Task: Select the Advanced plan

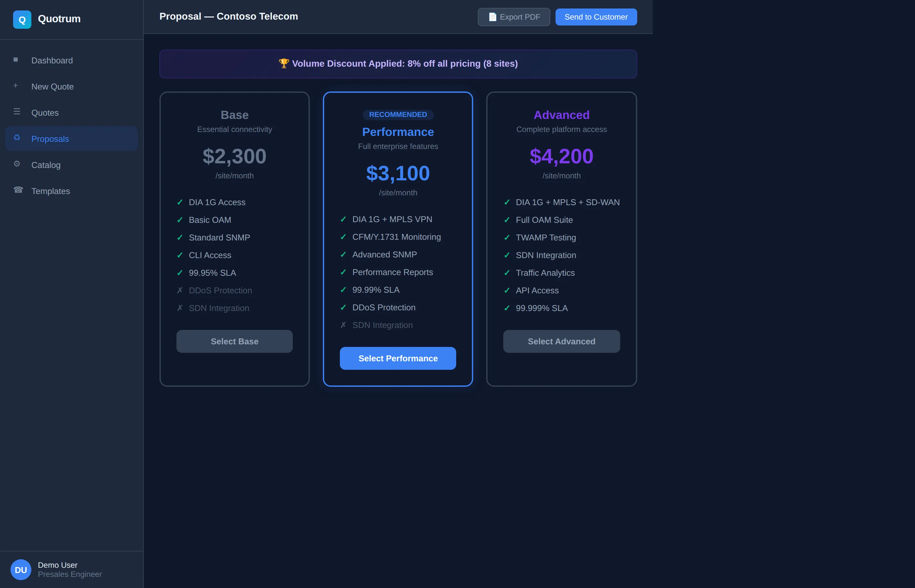Action: 561,341
